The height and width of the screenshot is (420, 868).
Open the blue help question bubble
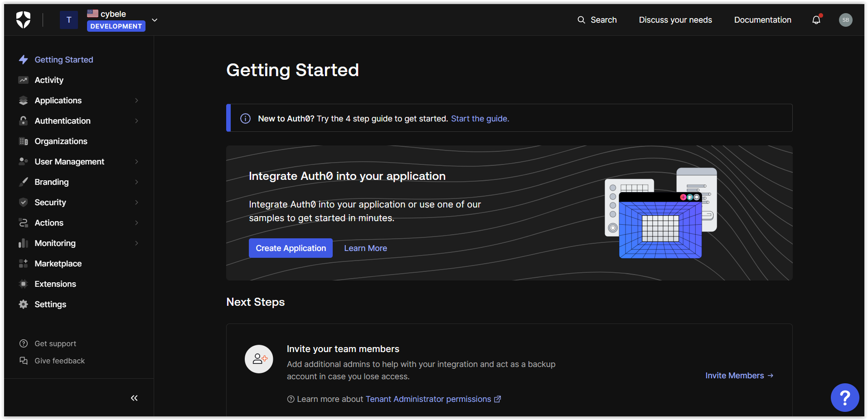(x=845, y=398)
